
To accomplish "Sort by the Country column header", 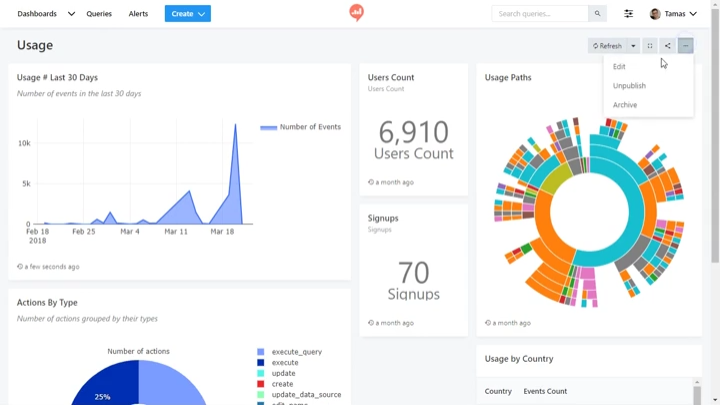I will point(498,391).
